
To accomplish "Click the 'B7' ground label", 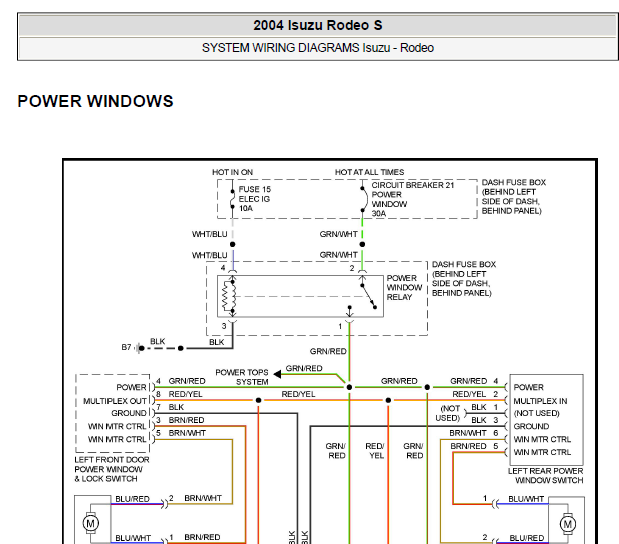I will point(126,347).
